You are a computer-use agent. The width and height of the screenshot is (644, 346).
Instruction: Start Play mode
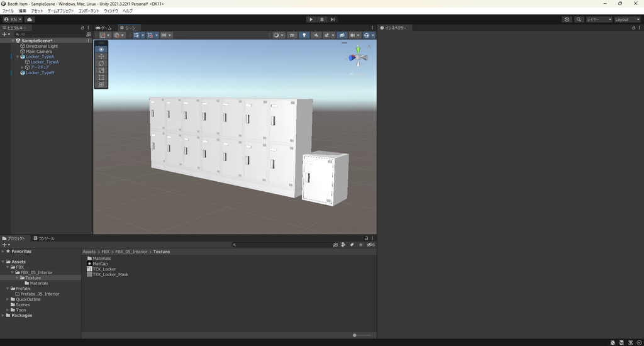pos(311,20)
